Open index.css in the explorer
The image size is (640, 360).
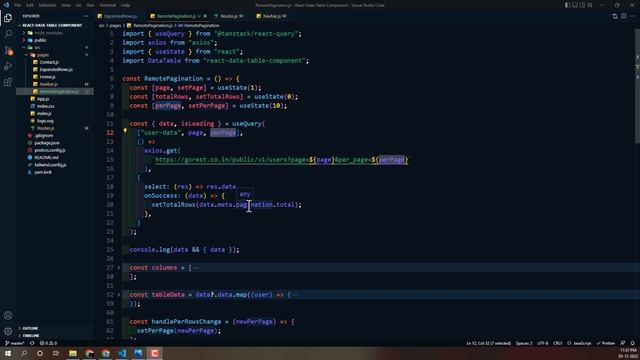click(x=45, y=106)
